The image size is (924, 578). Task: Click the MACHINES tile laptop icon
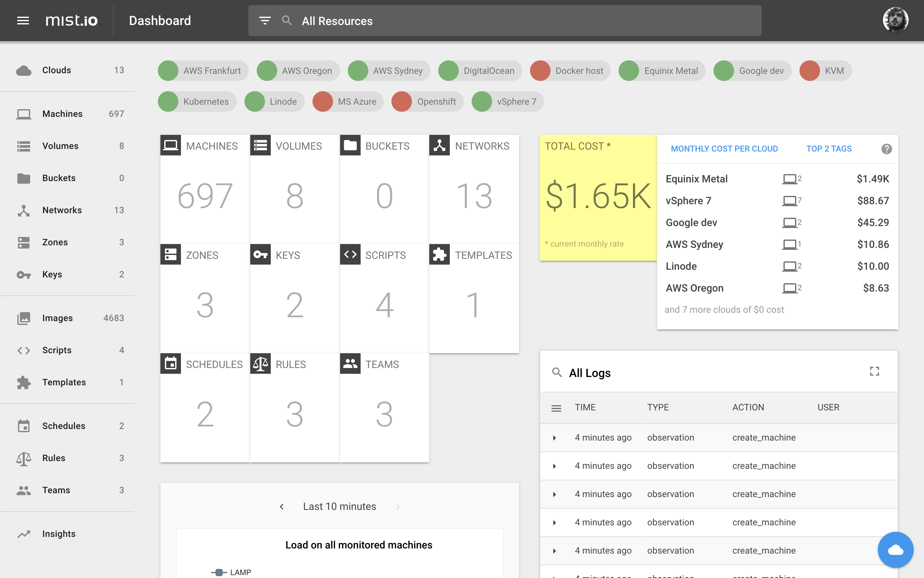171,145
